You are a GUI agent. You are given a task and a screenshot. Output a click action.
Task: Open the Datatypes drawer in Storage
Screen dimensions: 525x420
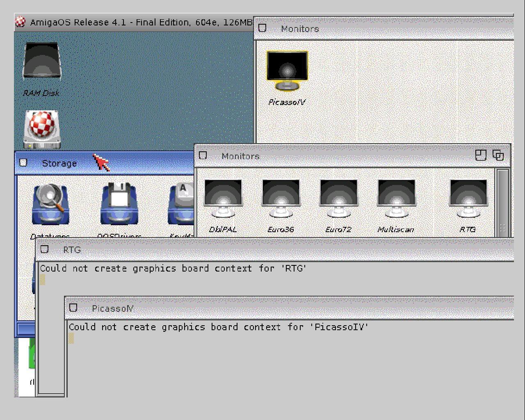tap(50, 210)
